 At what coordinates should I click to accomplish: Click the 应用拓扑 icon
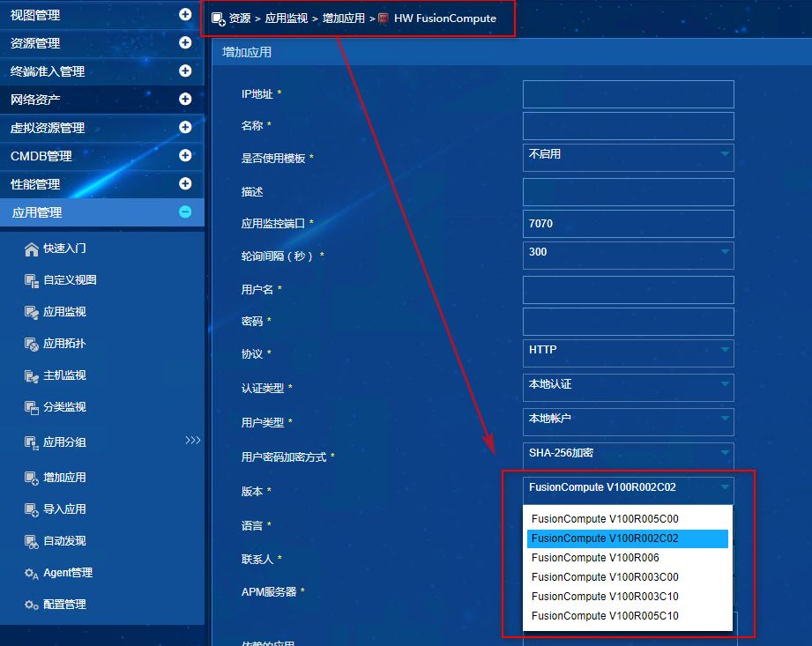31,345
